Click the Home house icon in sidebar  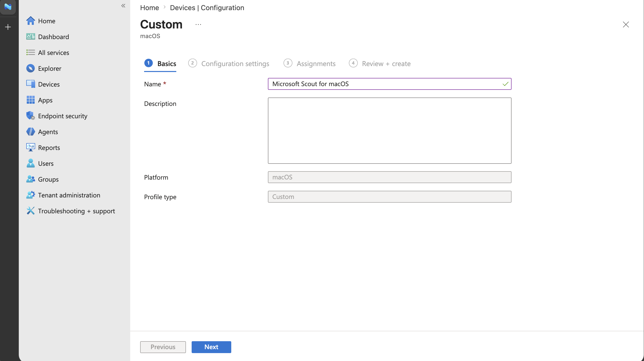30,21
